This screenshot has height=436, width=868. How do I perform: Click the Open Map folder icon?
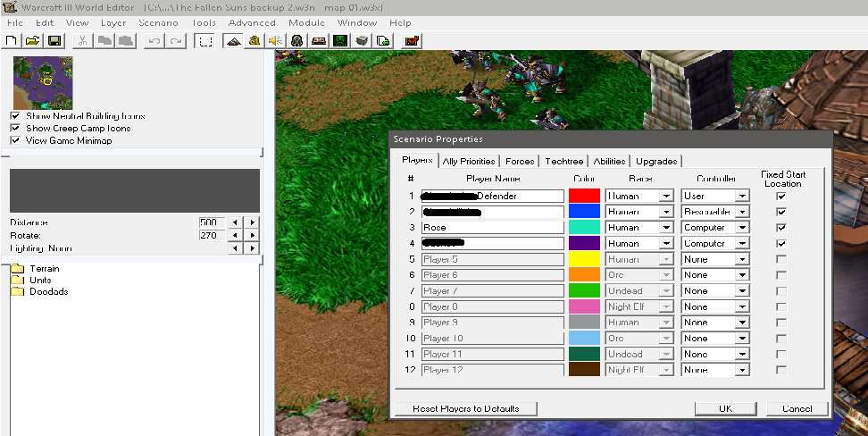(x=33, y=41)
